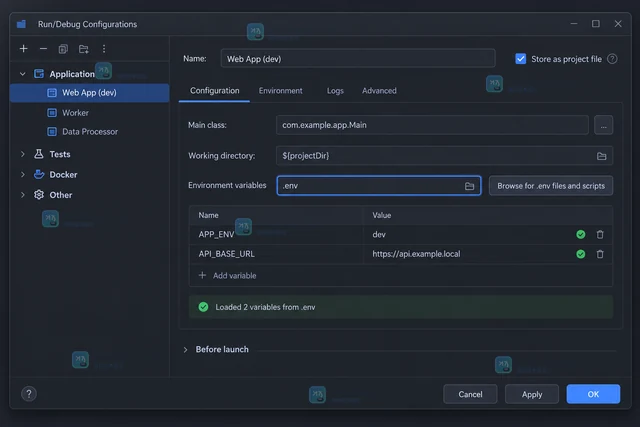Create a new configuration folder
The height and width of the screenshot is (427, 640).
pyautogui.click(x=84, y=49)
